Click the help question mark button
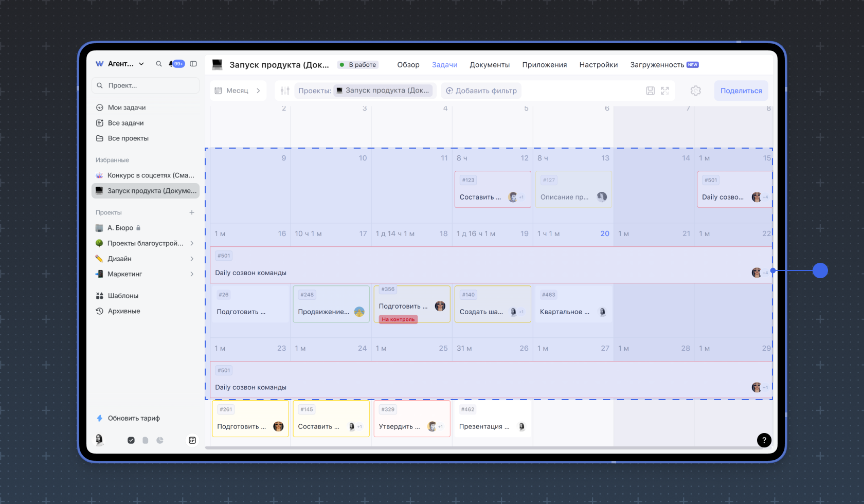This screenshot has height=504, width=864. [764, 440]
